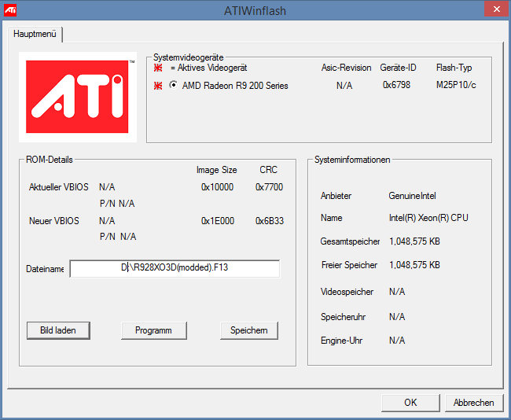Viewport: 511px width, 420px height.
Task: Click the Geräte-ID column header
Action: click(x=398, y=68)
